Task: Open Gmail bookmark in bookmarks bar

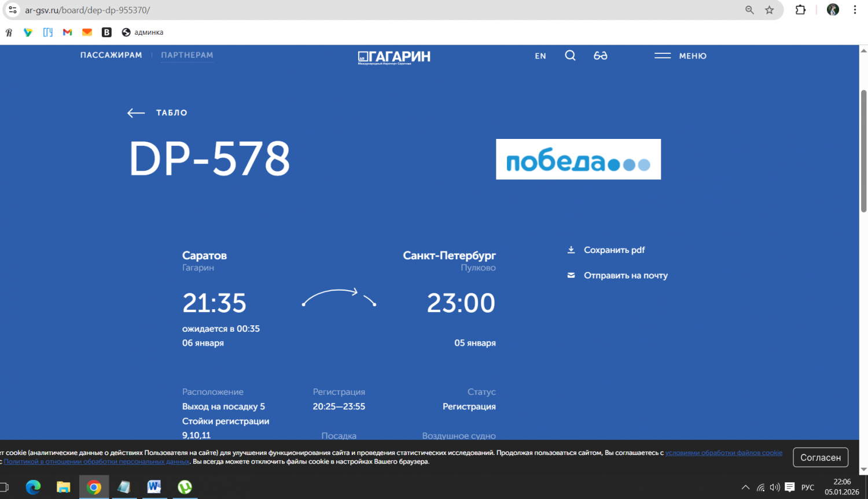Action: [68, 32]
